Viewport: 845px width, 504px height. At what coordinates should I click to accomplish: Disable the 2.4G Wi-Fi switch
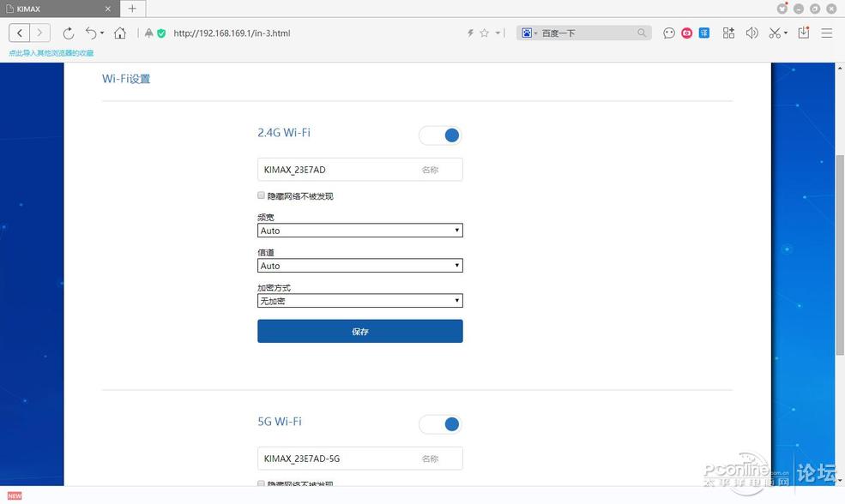tap(440, 135)
